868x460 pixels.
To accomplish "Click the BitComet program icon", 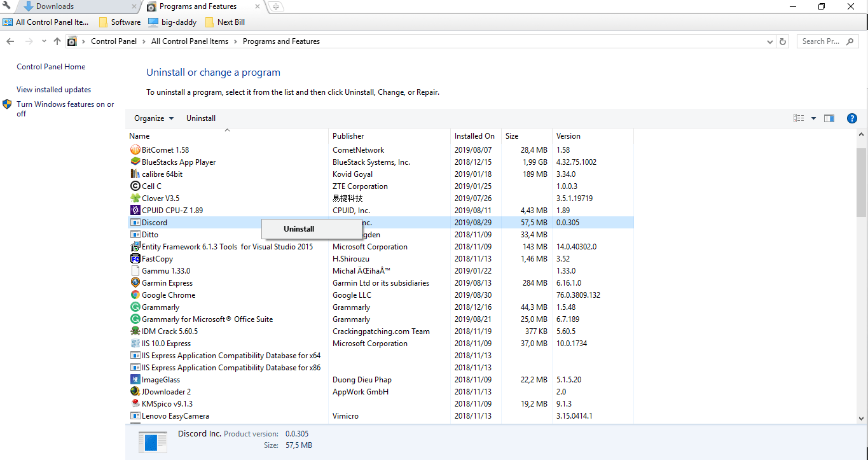I will pos(135,150).
